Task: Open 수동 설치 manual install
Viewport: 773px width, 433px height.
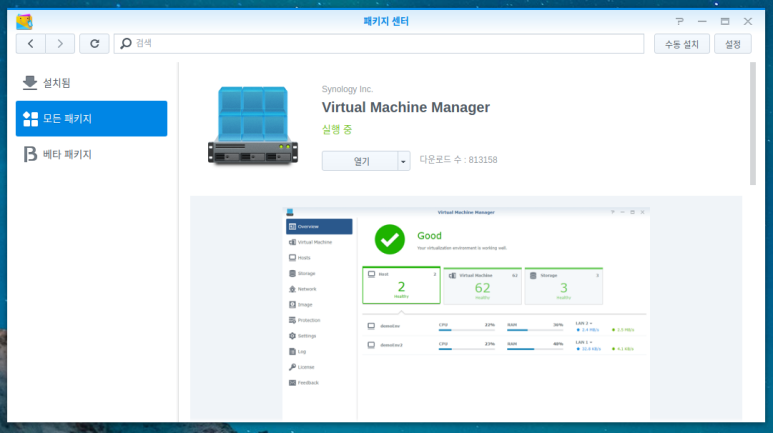Action: coord(682,44)
